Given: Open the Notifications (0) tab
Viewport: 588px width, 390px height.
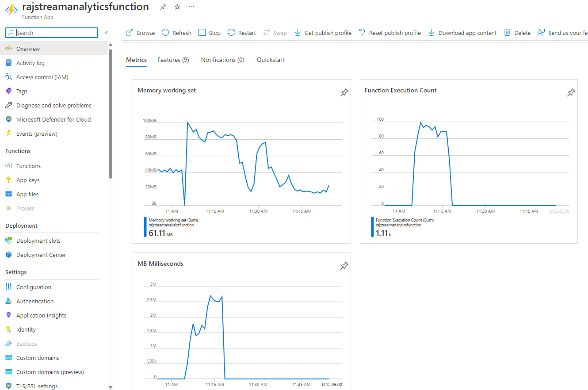Looking at the screenshot, I should click(x=222, y=60).
